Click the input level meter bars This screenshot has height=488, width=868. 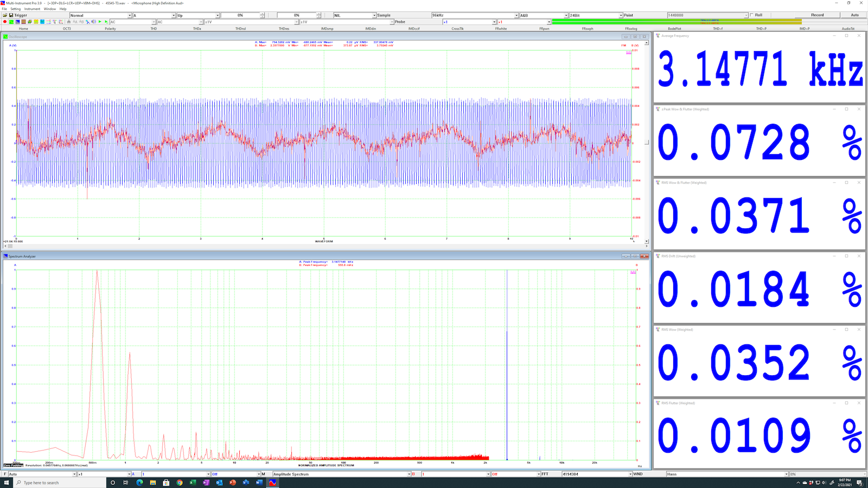676,22
